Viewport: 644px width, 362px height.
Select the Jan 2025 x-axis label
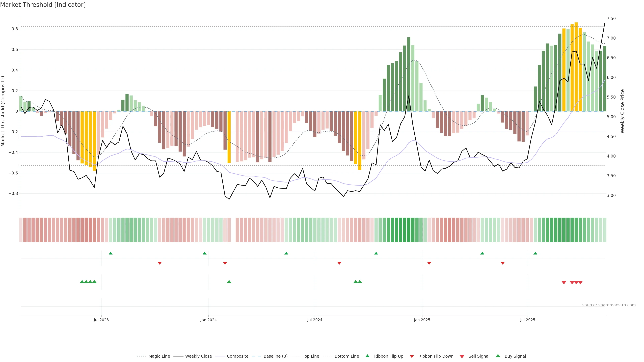pos(422,320)
